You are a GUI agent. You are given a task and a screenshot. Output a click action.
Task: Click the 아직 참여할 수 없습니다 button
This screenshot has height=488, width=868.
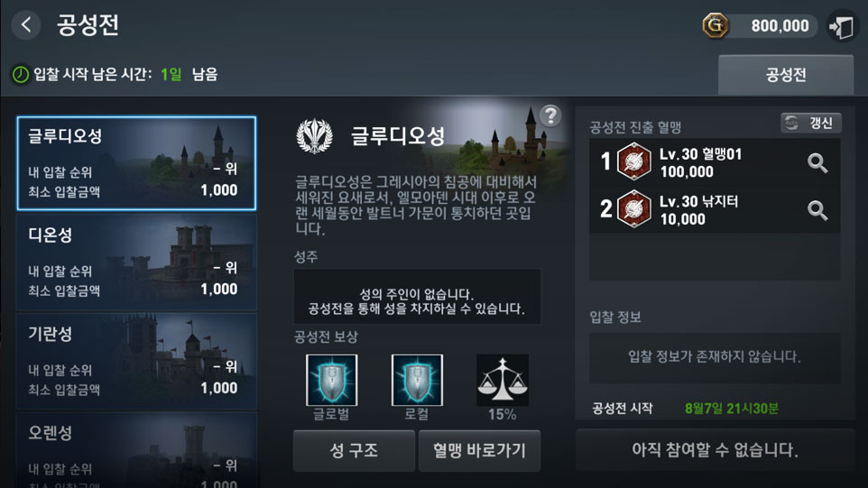click(716, 450)
